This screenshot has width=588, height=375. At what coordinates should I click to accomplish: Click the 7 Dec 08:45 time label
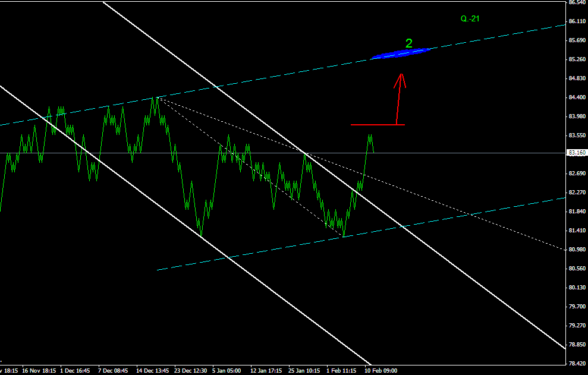[x=113, y=370]
